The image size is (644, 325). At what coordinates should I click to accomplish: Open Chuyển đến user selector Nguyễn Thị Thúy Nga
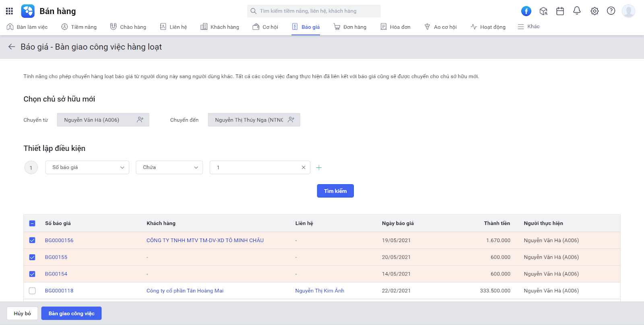click(254, 120)
